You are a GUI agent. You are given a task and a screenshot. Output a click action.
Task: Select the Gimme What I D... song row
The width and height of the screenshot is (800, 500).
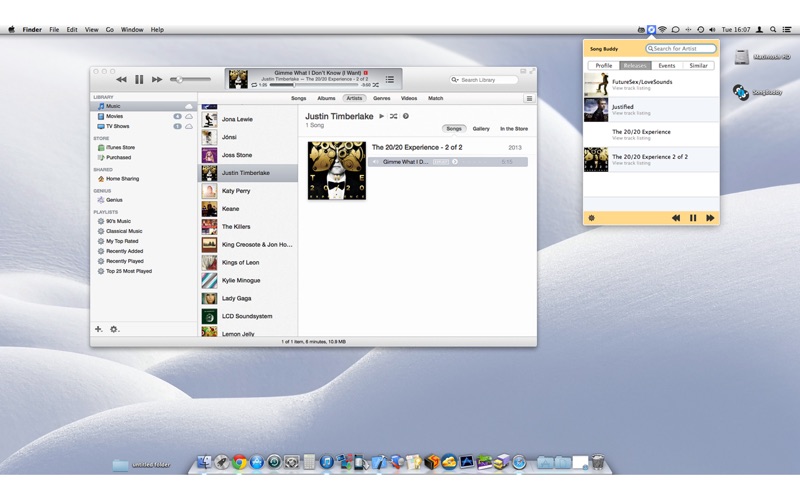click(447, 162)
